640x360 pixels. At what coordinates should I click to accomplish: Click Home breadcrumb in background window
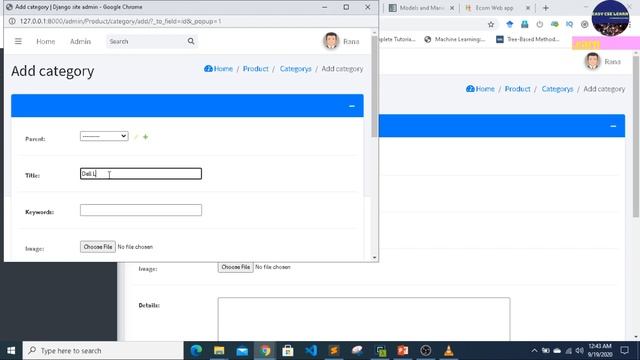pyautogui.click(x=480, y=89)
